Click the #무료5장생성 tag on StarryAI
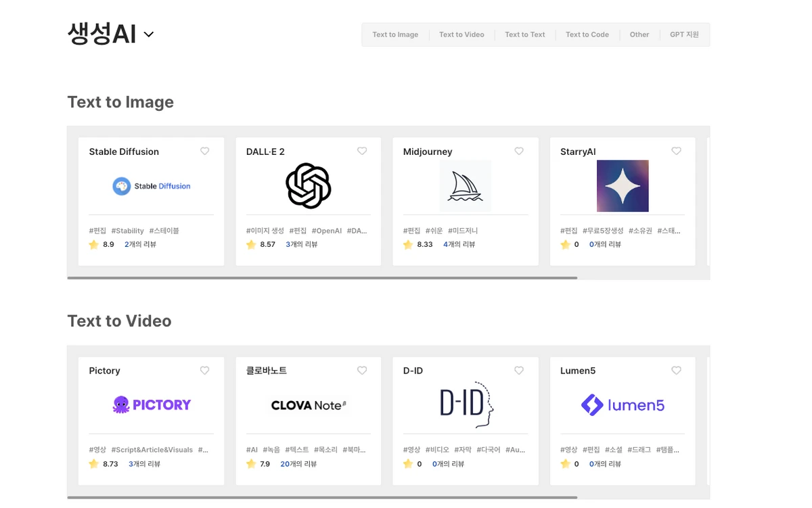 coord(603,231)
